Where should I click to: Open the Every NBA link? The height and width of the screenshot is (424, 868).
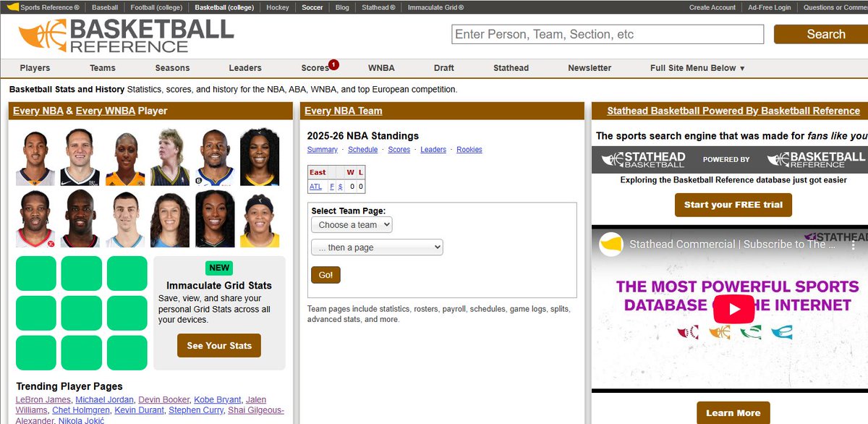coord(38,111)
